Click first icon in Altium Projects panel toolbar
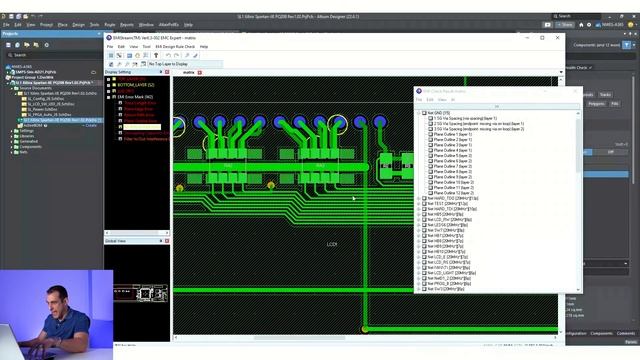Screen dimensions: 640x360 [x=8, y=45]
